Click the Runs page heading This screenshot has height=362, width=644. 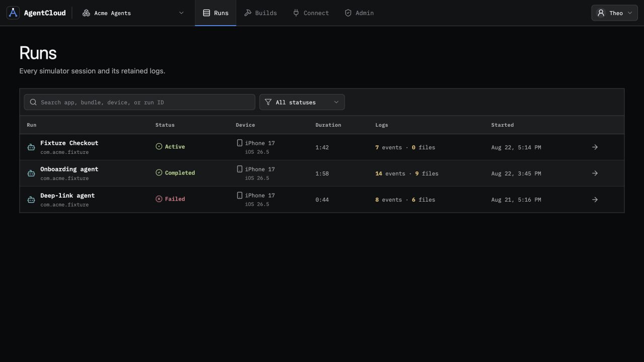[38, 53]
